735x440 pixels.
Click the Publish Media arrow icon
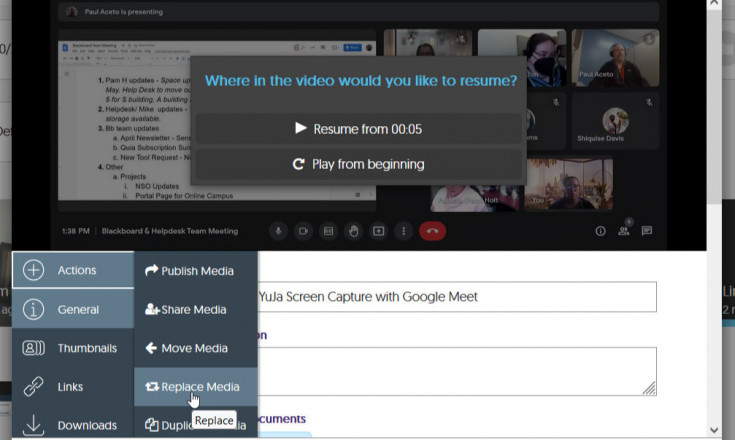[151, 270]
